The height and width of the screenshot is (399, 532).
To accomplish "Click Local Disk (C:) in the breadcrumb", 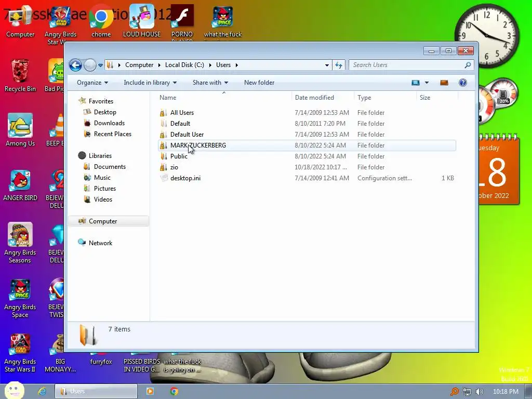I will point(184,65).
